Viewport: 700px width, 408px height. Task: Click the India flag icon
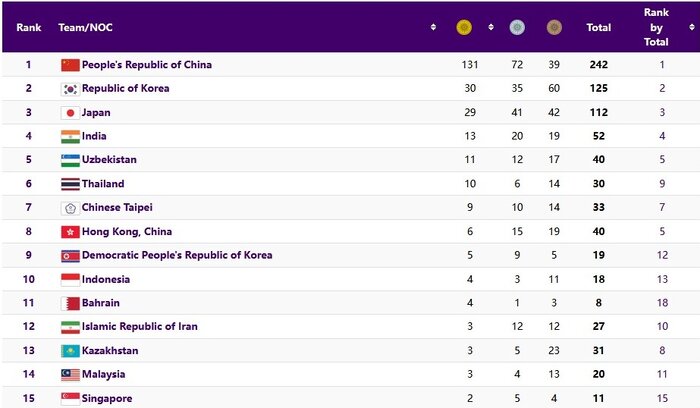70,136
